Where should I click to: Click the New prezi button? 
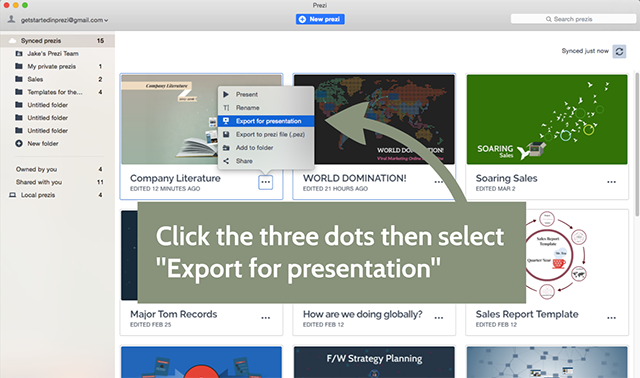pyautogui.click(x=320, y=19)
